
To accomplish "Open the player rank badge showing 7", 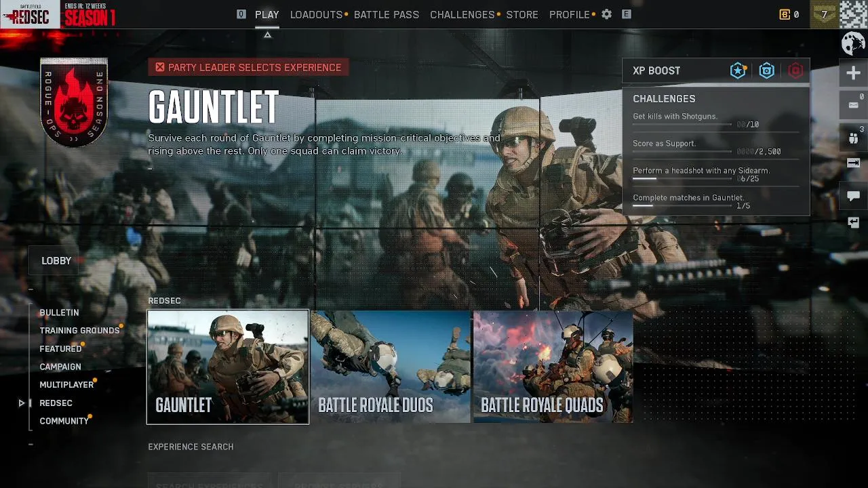I will point(825,14).
